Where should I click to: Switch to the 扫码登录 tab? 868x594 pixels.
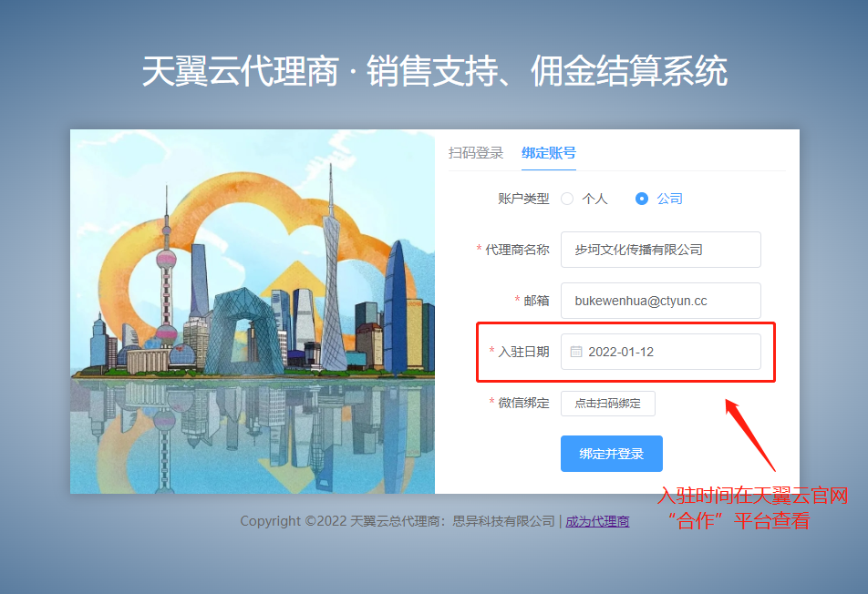coord(475,153)
